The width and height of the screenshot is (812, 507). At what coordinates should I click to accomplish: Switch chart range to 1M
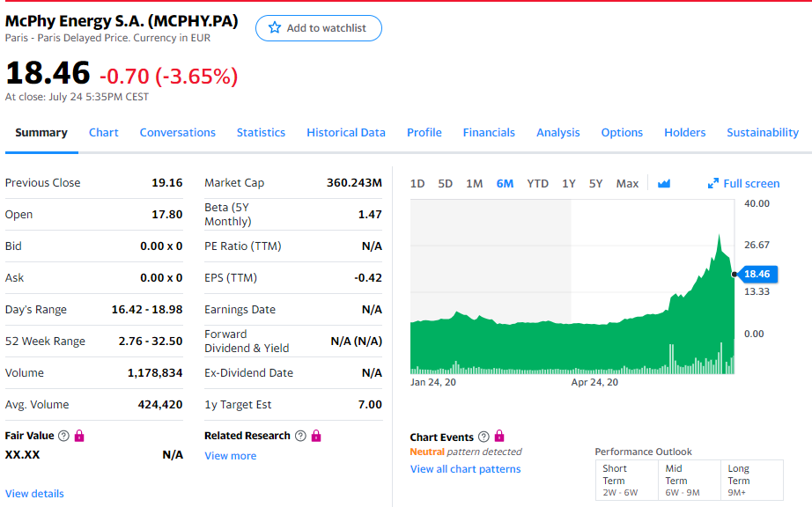[x=474, y=184]
